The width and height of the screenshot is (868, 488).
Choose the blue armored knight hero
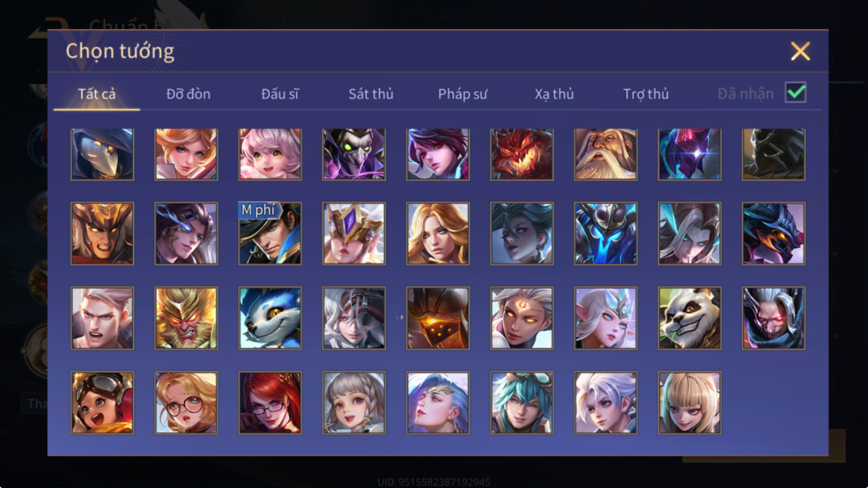pos(606,233)
